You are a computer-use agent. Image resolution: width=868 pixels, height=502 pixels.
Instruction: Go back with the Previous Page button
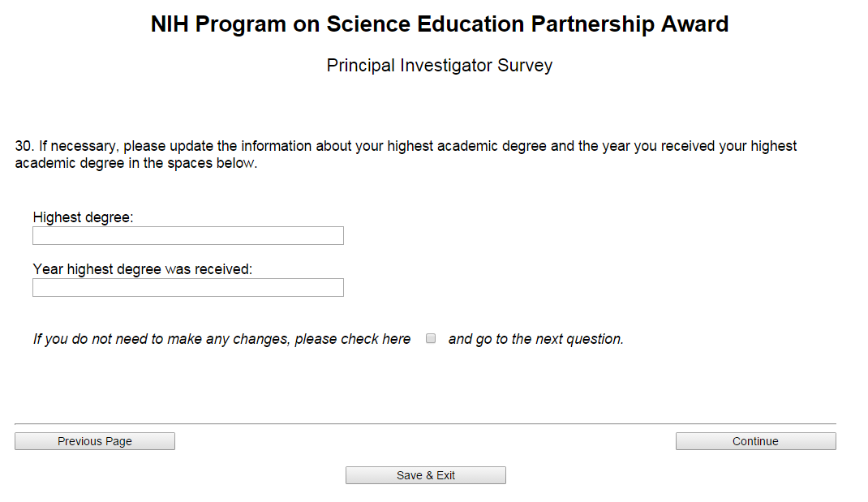coord(95,441)
